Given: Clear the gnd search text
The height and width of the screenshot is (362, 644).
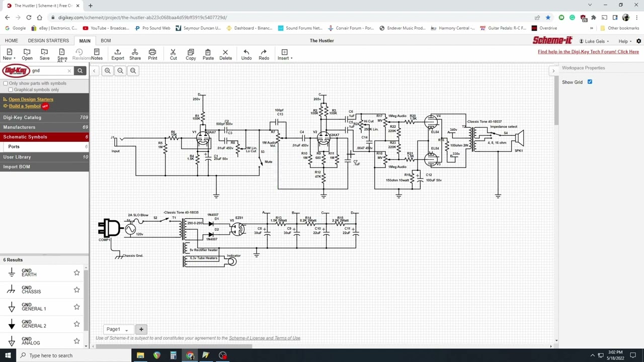Looking at the screenshot, I should click(x=69, y=71).
